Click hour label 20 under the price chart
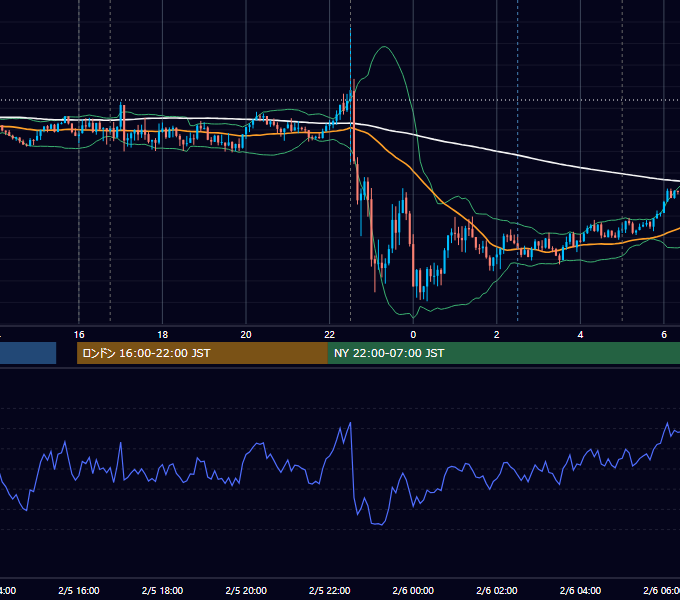The height and width of the screenshot is (600, 680). pyautogui.click(x=246, y=335)
